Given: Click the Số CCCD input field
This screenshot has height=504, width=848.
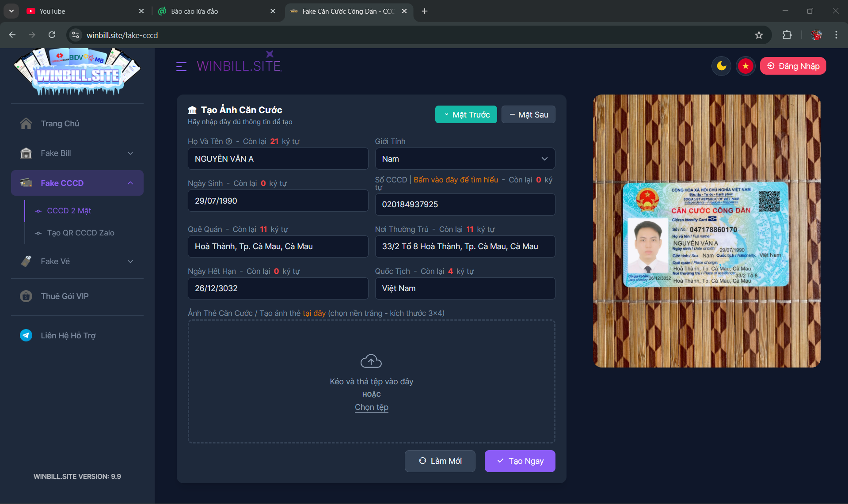Looking at the screenshot, I should point(465,204).
